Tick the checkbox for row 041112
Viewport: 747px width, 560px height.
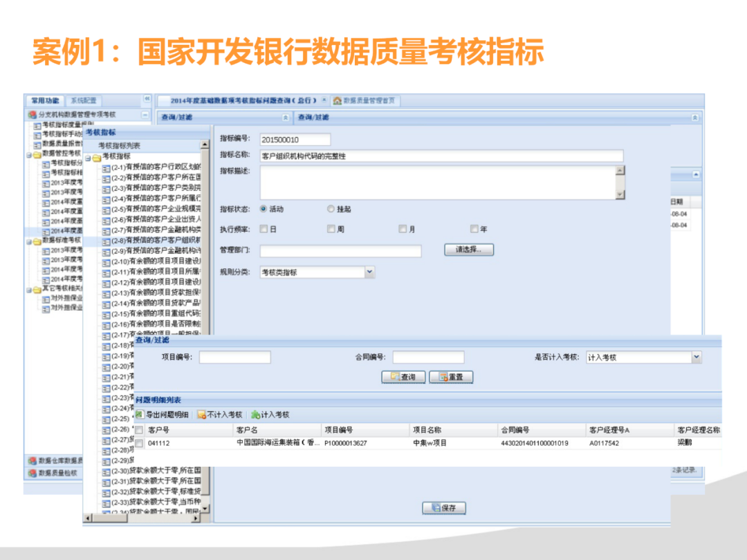(139, 443)
